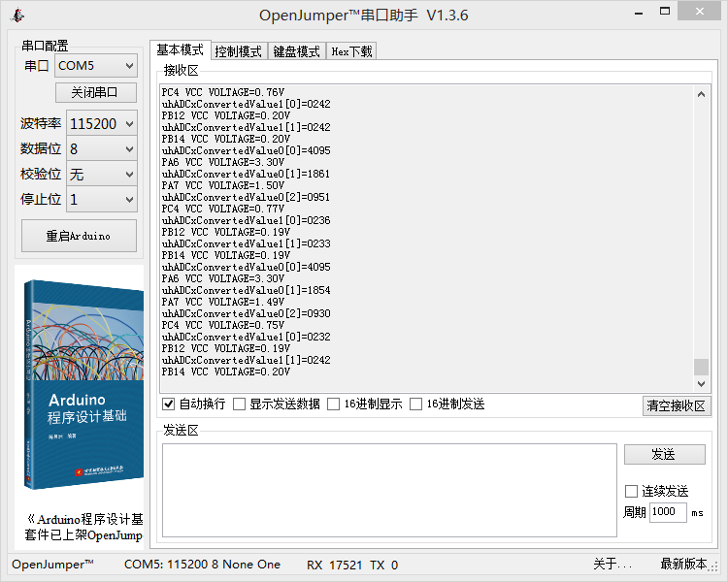Click the text PA7 VCC VOLTAGE=1.50V
The height and width of the screenshot is (582, 728).
(x=223, y=185)
